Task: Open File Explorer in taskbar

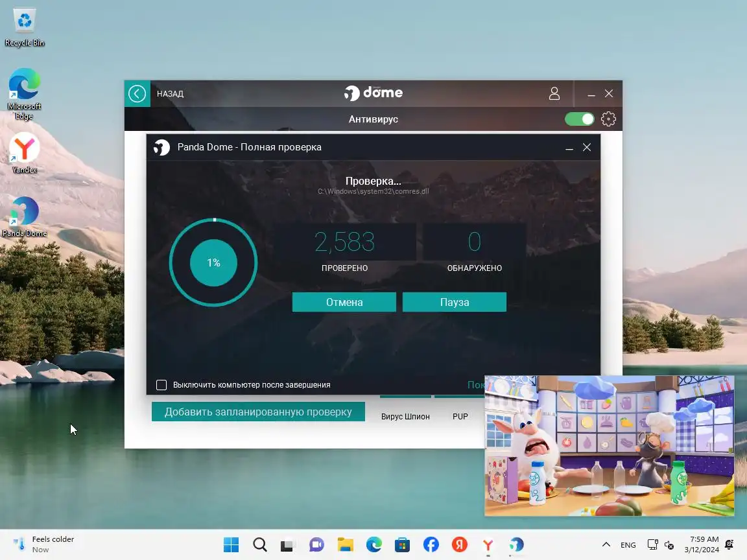Action: coord(346,544)
